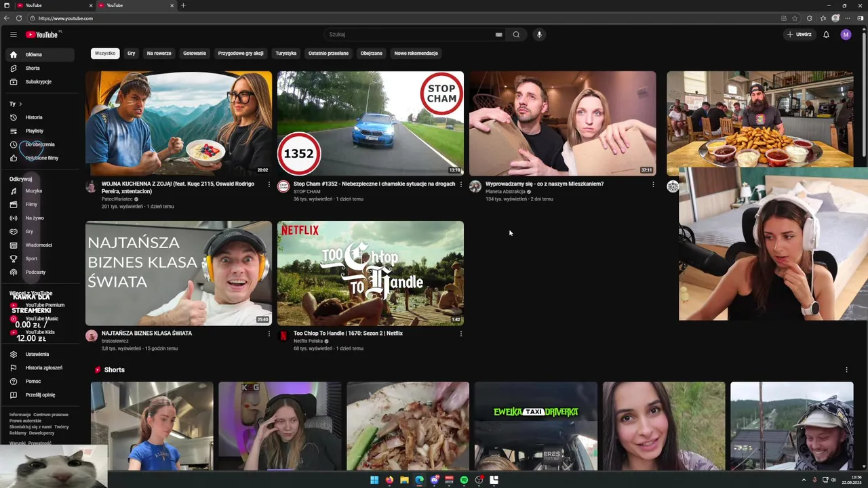Open Playlisty in sidebar
The height and width of the screenshot is (488, 868).
(x=41, y=131)
